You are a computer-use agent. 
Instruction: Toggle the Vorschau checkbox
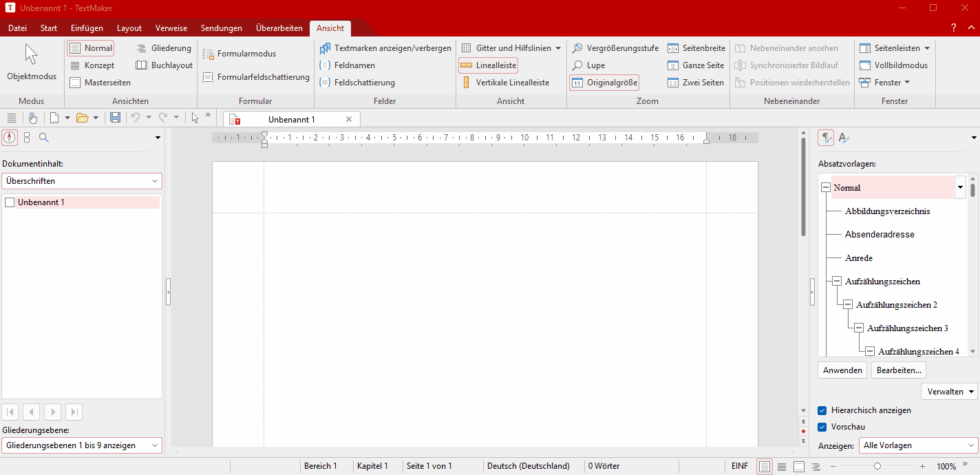click(x=822, y=427)
